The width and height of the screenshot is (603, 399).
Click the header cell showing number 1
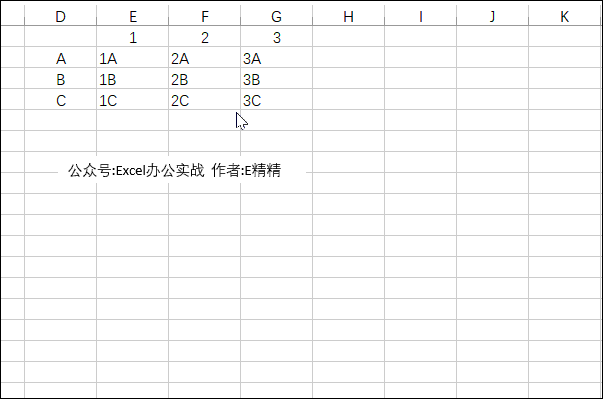[132, 38]
